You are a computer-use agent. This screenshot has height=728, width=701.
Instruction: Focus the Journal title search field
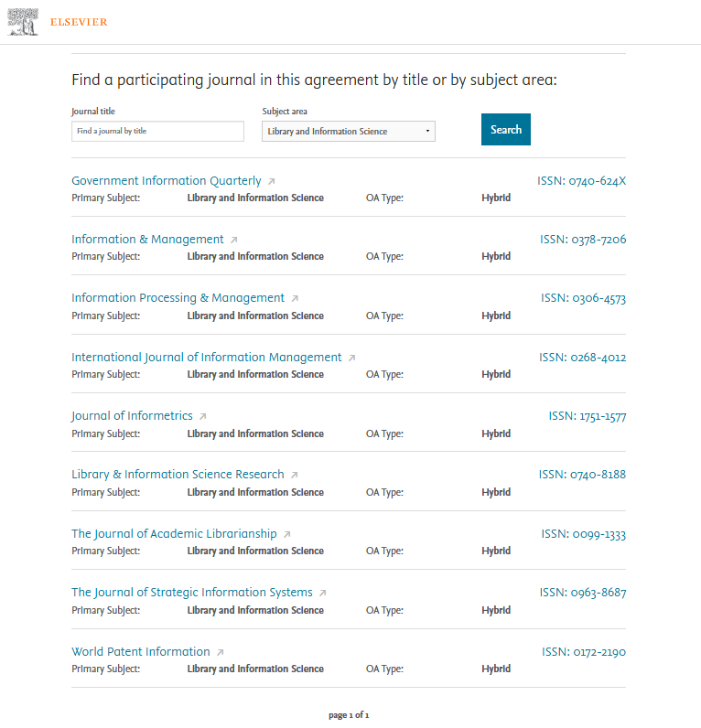coord(157,132)
